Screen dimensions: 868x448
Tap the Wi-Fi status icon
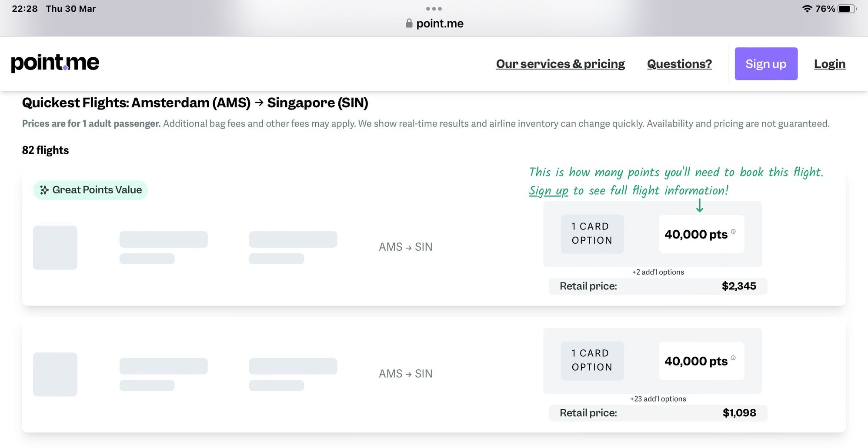point(807,9)
